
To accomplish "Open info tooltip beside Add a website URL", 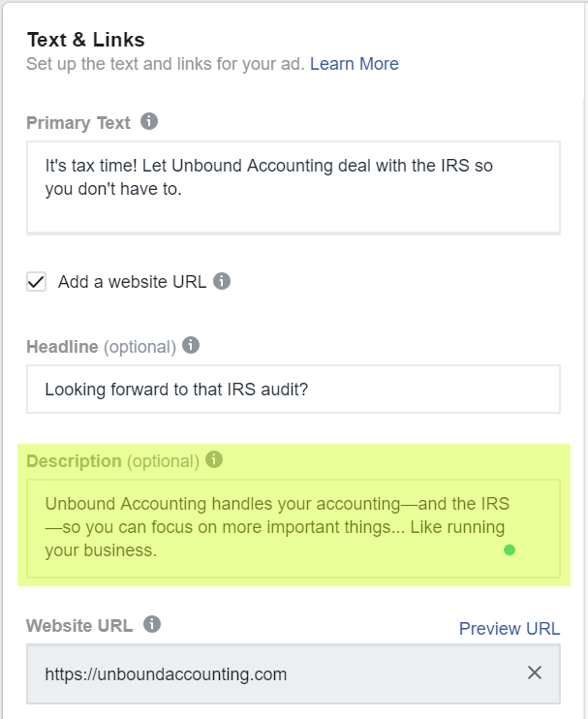I will (x=222, y=281).
